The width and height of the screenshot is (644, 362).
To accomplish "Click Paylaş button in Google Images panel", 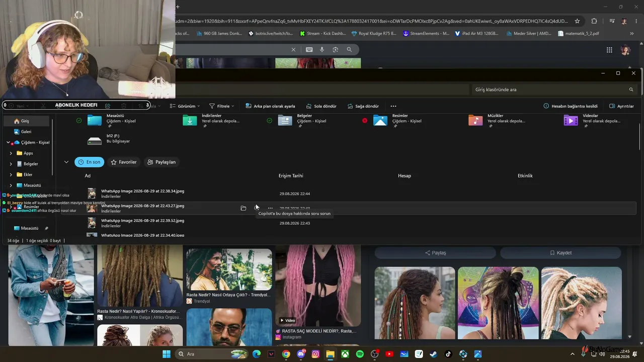I will 435,253.
